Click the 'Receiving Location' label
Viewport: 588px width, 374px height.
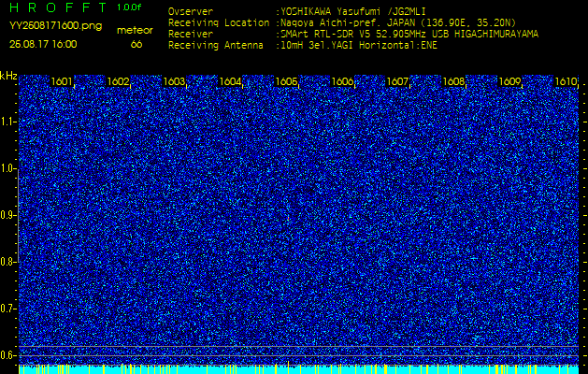[219, 22]
